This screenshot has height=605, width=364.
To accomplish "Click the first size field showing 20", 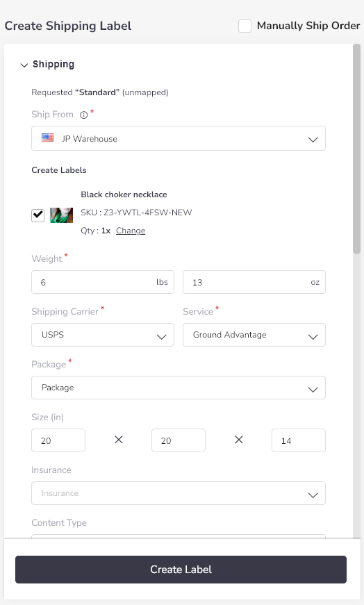I will (58, 440).
